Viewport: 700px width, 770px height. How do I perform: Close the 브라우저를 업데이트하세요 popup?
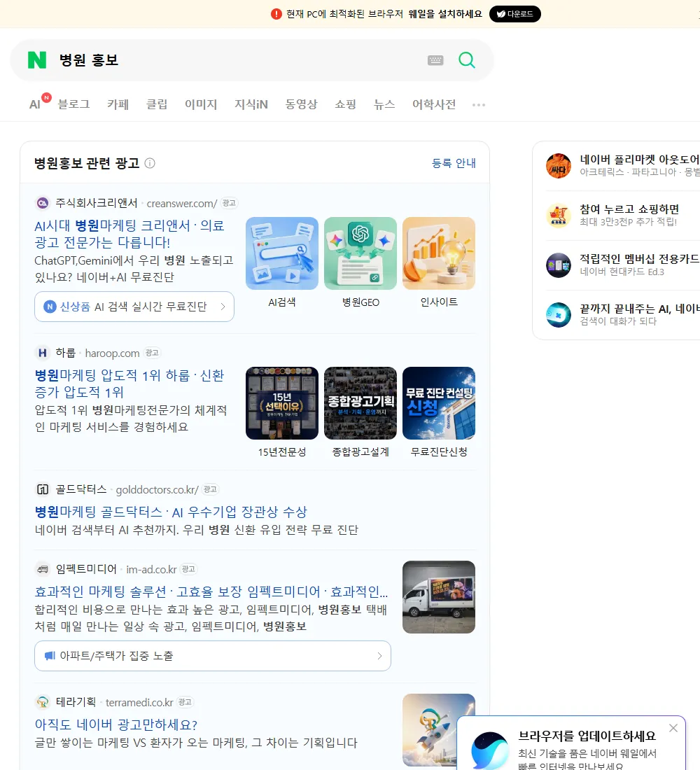(x=673, y=728)
